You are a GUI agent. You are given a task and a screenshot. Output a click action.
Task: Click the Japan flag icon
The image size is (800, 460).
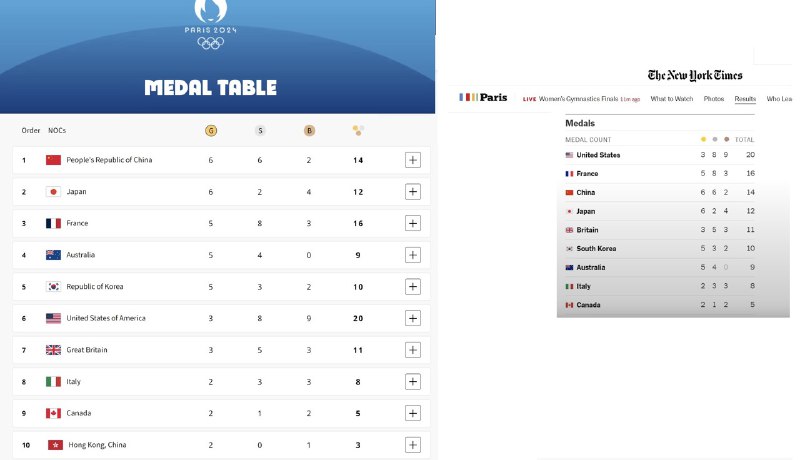tap(54, 192)
